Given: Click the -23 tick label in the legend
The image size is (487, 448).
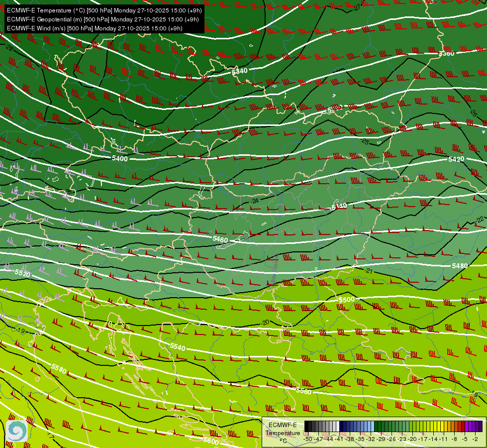Looking at the screenshot, I should pyautogui.click(x=402, y=439).
